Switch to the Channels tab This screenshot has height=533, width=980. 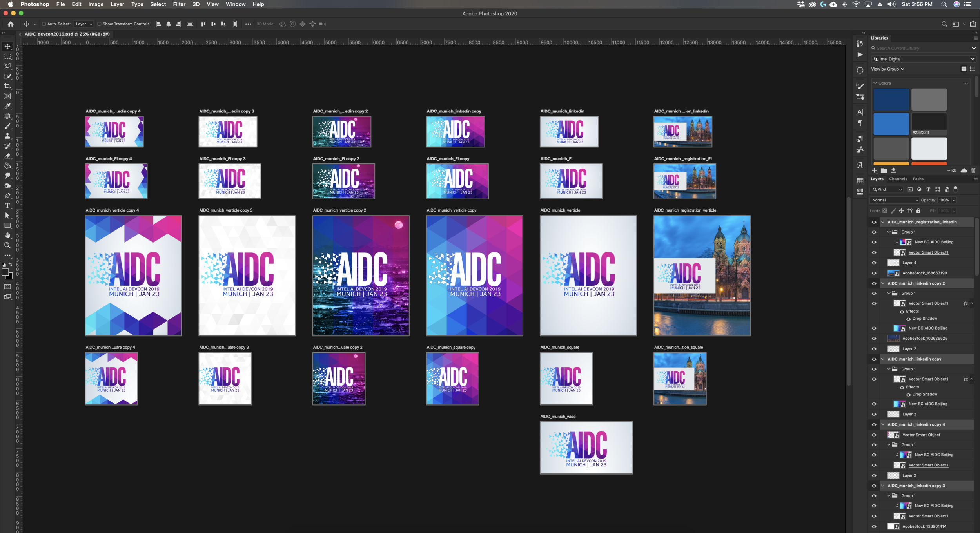pos(898,179)
